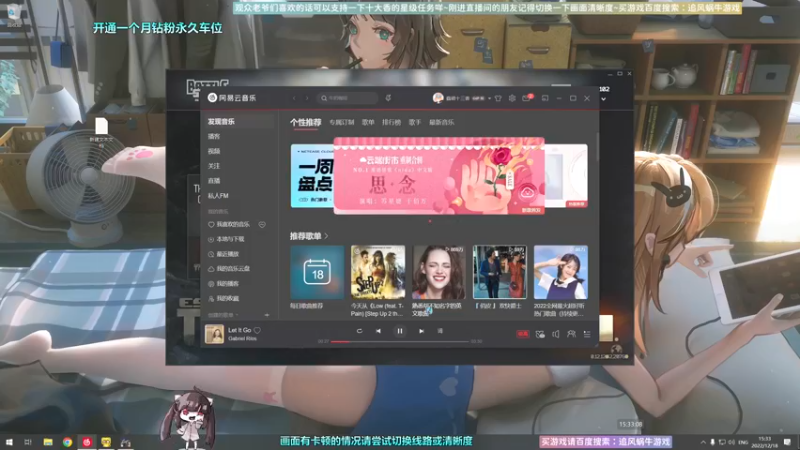Change audio quality red badge button

522,334
